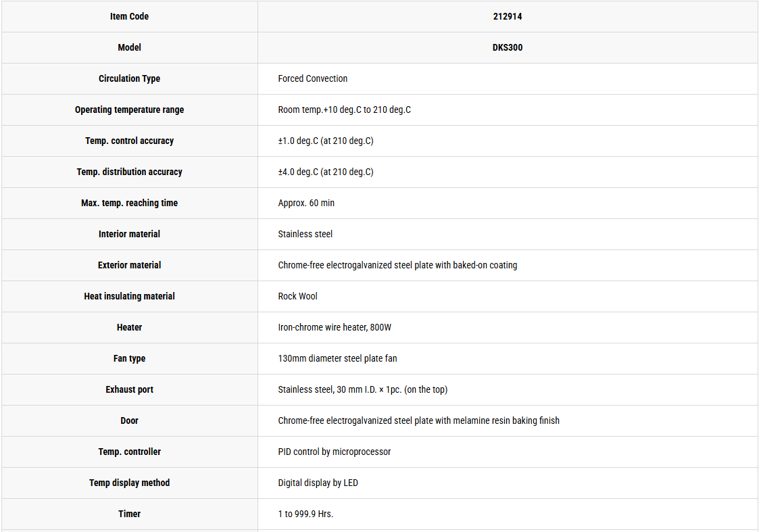Select the Fan type label
Image resolution: width=761 pixels, height=532 pixels.
130,358
